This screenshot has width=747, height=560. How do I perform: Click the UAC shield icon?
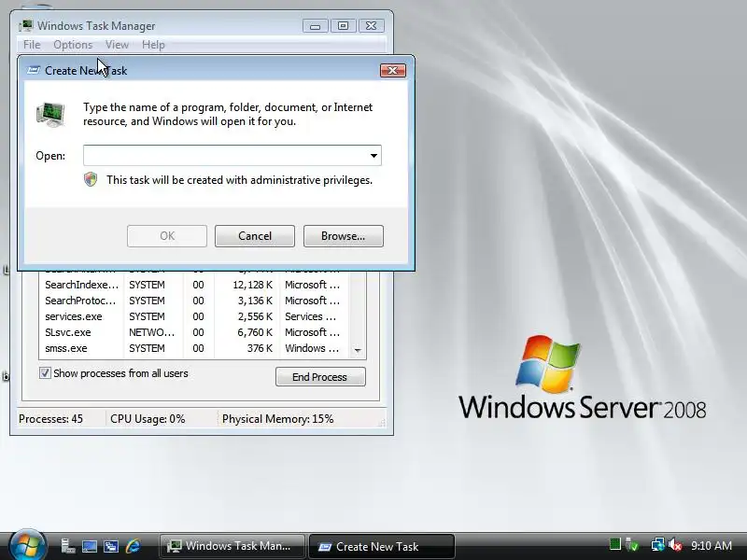pos(91,179)
